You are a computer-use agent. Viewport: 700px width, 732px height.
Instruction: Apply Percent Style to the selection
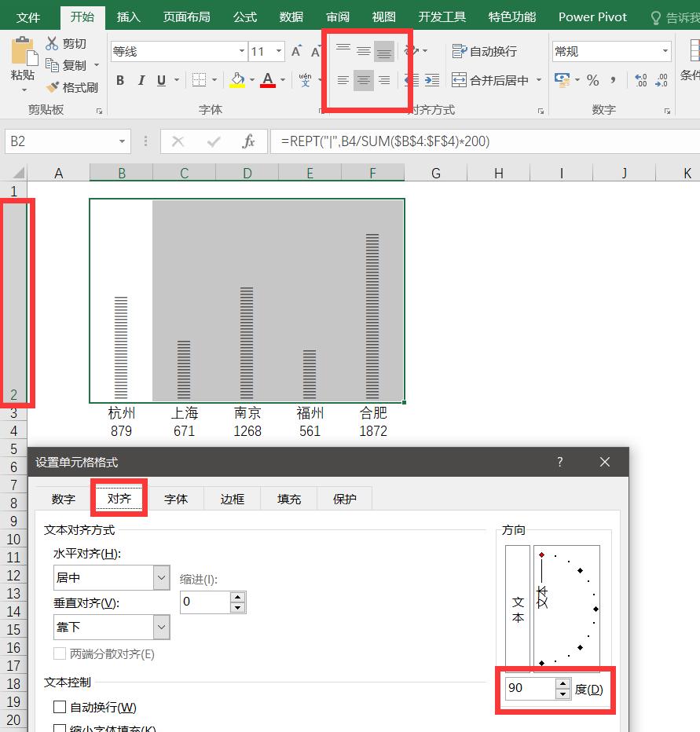click(593, 79)
